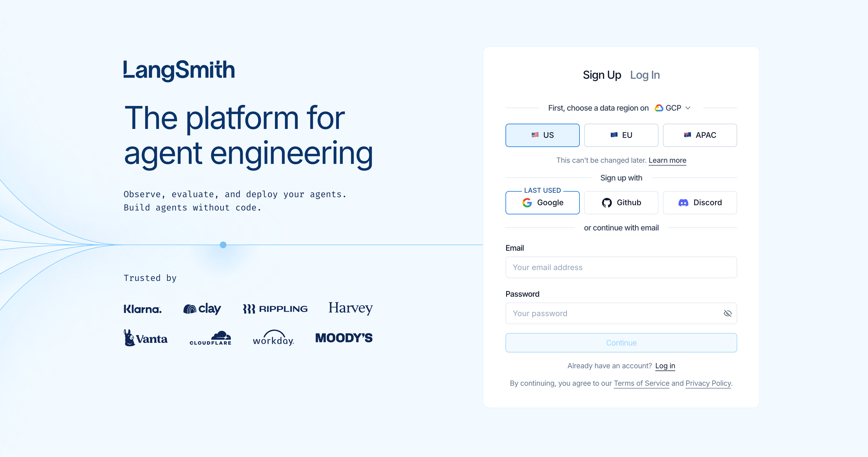Click 'Build agents without code.' text
This screenshot has width=868, height=457.
192,208
